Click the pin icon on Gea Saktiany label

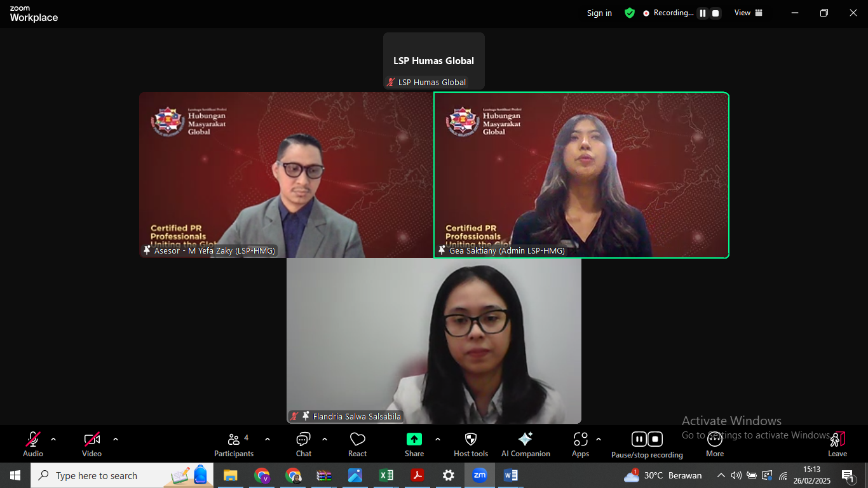point(442,250)
